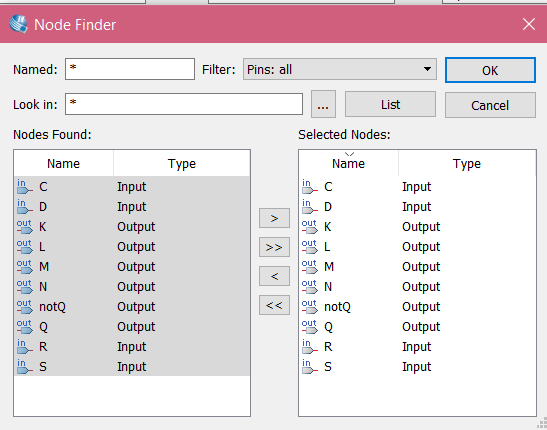
Task: Click the Node Finder app icon in title bar
Action: tap(18, 24)
